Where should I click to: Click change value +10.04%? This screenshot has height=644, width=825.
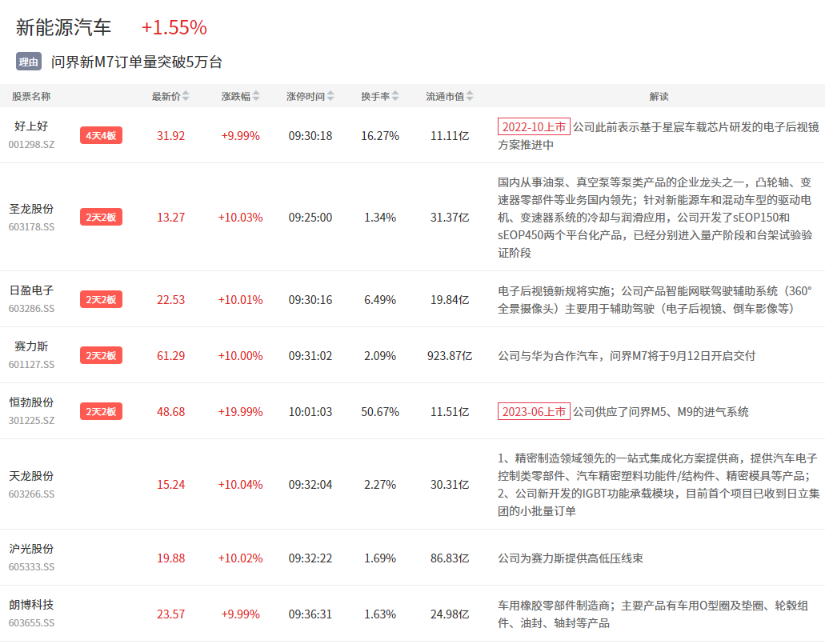[240, 485]
